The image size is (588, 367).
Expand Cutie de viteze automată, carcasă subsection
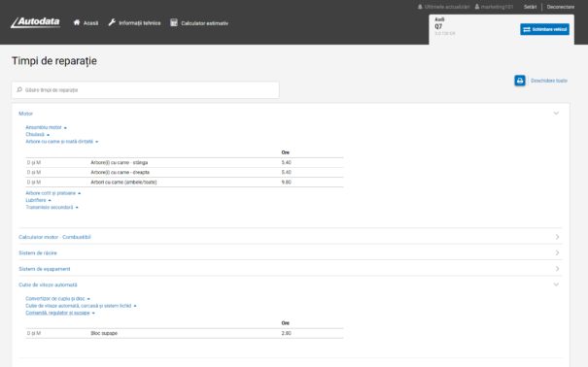pyautogui.click(x=81, y=306)
